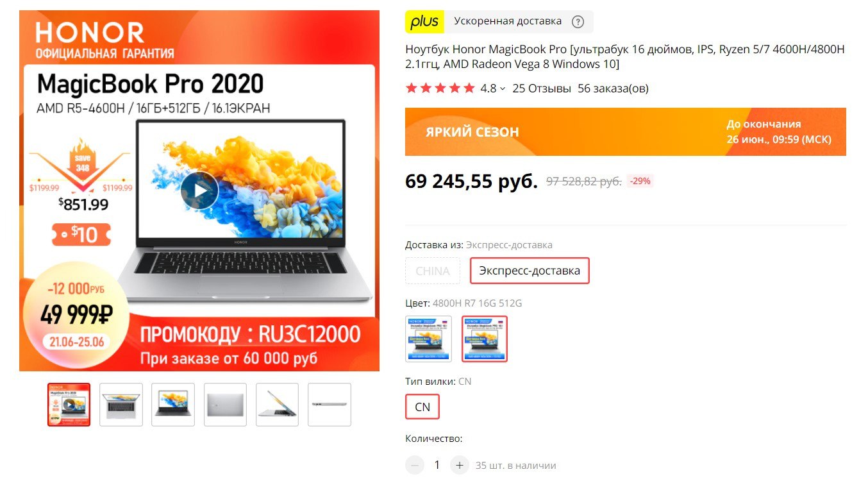The height and width of the screenshot is (481, 868).
Task: Select the CN plug type option
Action: tap(422, 407)
